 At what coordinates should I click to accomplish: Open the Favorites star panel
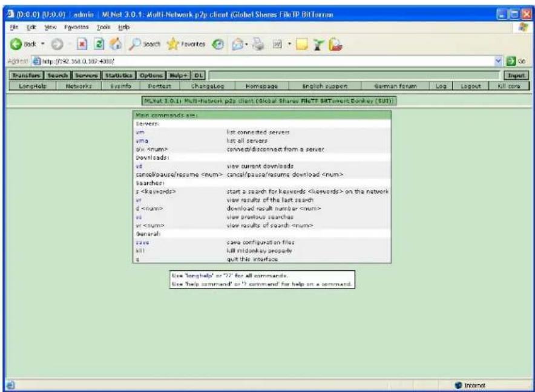[x=173, y=44]
